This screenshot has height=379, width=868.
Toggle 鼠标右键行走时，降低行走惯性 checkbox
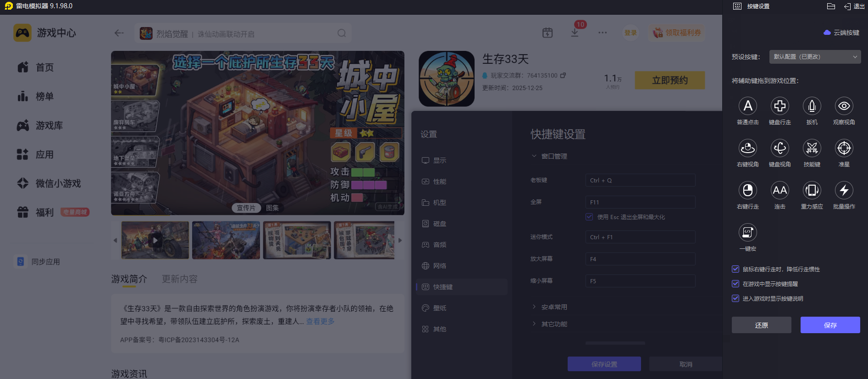pyautogui.click(x=735, y=269)
